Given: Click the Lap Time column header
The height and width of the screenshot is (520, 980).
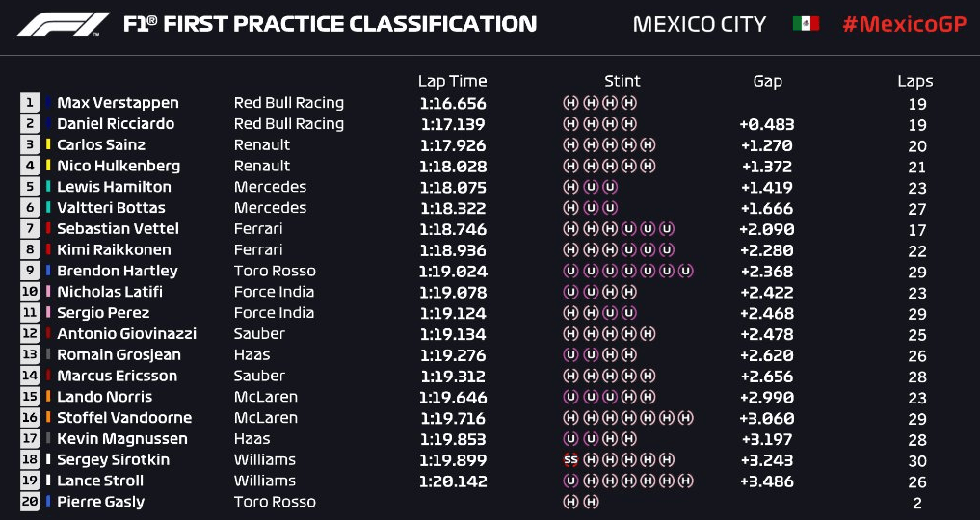Looking at the screenshot, I should (x=453, y=81).
